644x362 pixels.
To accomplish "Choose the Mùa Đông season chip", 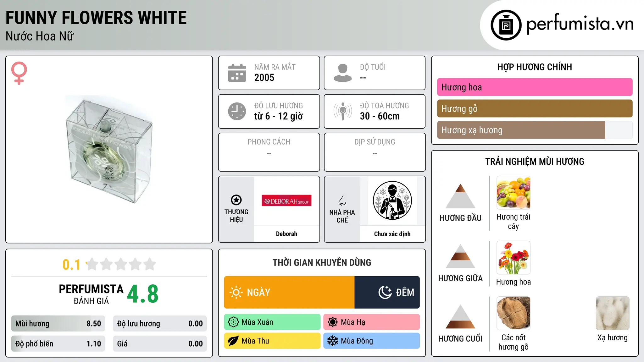I will (372, 341).
